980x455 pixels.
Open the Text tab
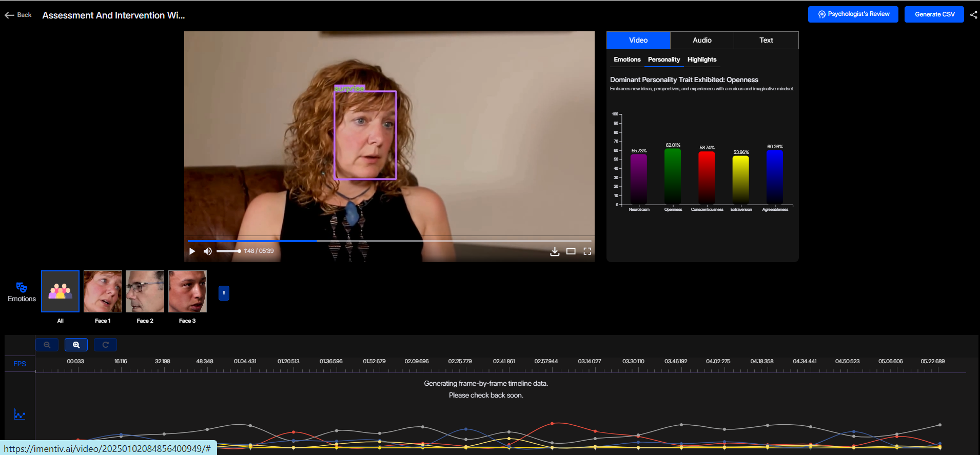pyautogui.click(x=766, y=40)
